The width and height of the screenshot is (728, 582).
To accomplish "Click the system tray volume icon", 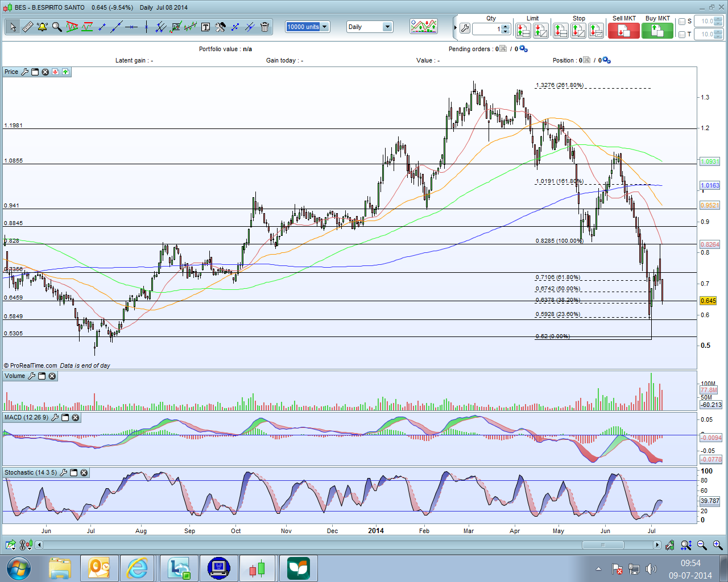I will (651, 569).
